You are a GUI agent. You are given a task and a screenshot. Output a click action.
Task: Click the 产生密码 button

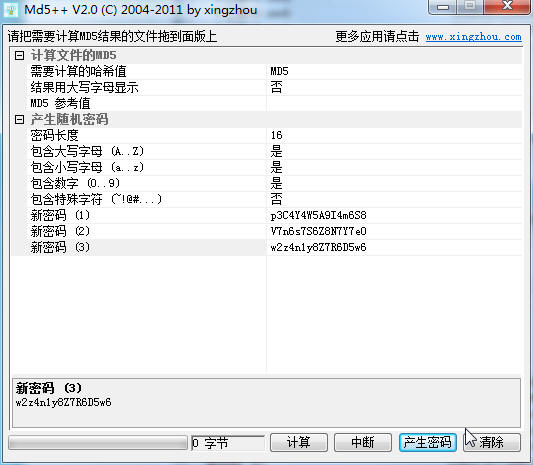click(x=428, y=442)
